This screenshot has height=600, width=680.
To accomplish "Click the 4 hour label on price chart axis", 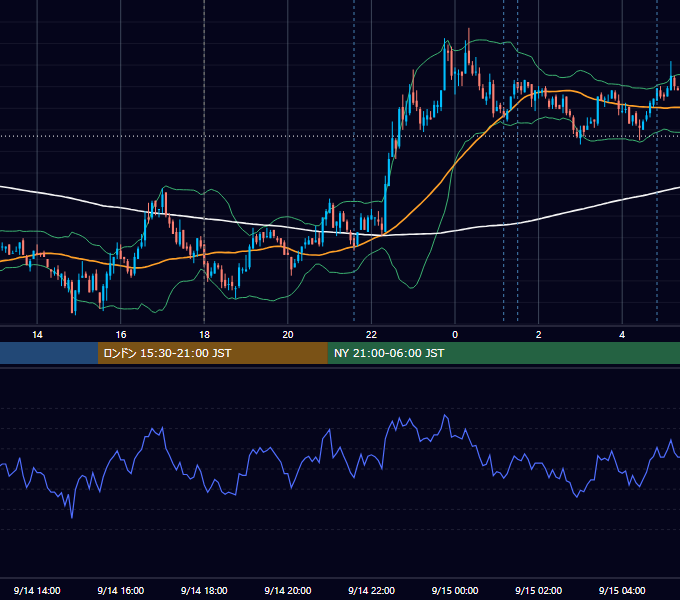I will [622, 335].
